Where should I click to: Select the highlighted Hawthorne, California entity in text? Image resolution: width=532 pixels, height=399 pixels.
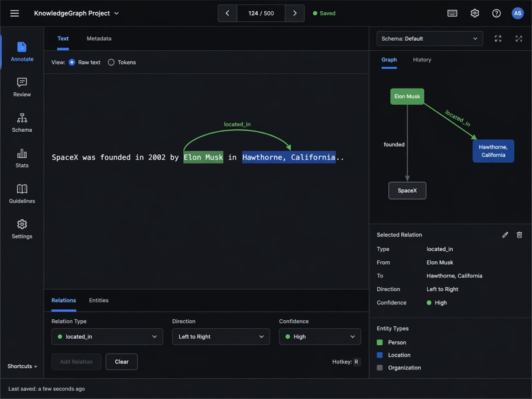pyautogui.click(x=288, y=157)
